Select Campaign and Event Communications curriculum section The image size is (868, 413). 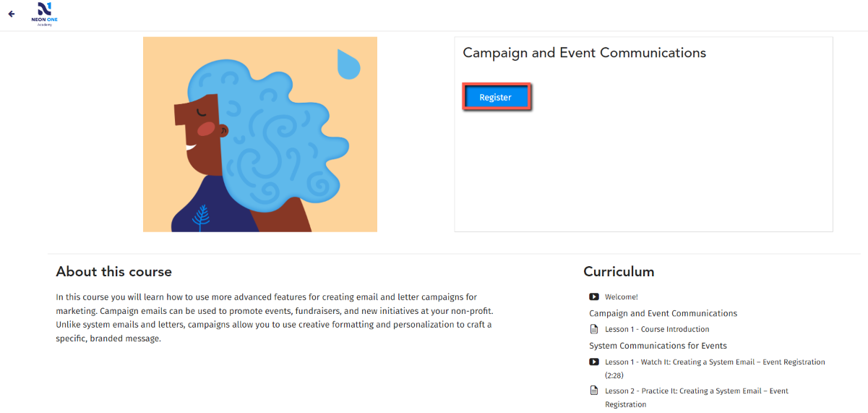tap(663, 313)
